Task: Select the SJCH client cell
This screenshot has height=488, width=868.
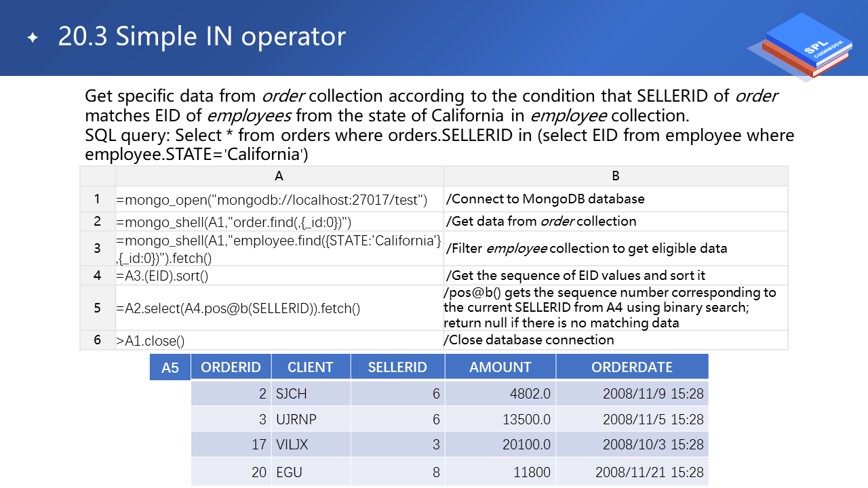Action: (311, 394)
